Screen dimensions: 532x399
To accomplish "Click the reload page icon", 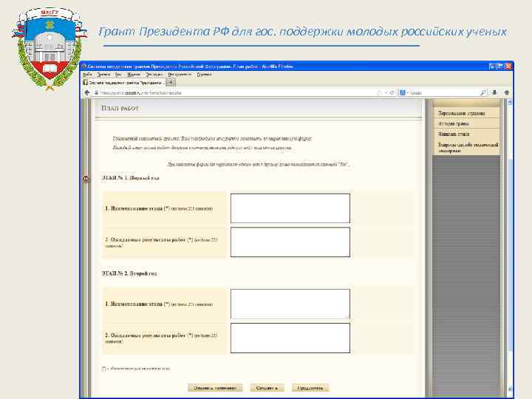I will point(392,92).
